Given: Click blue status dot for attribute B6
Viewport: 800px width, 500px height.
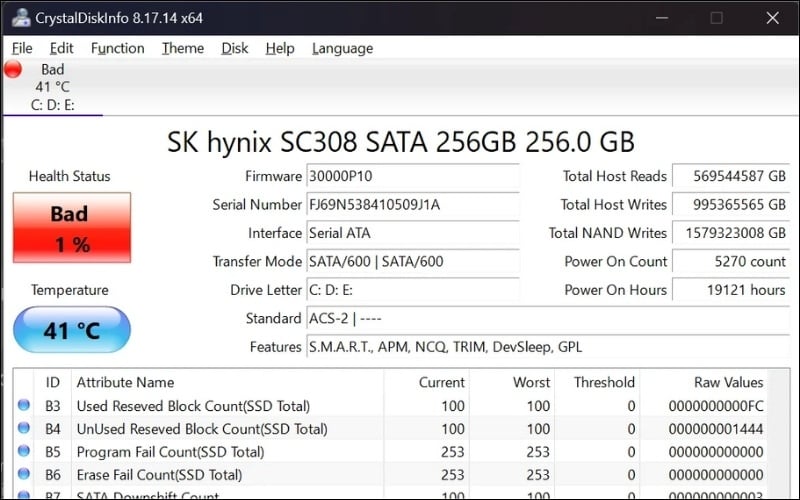Looking at the screenshot, I should tap(24, 475).
